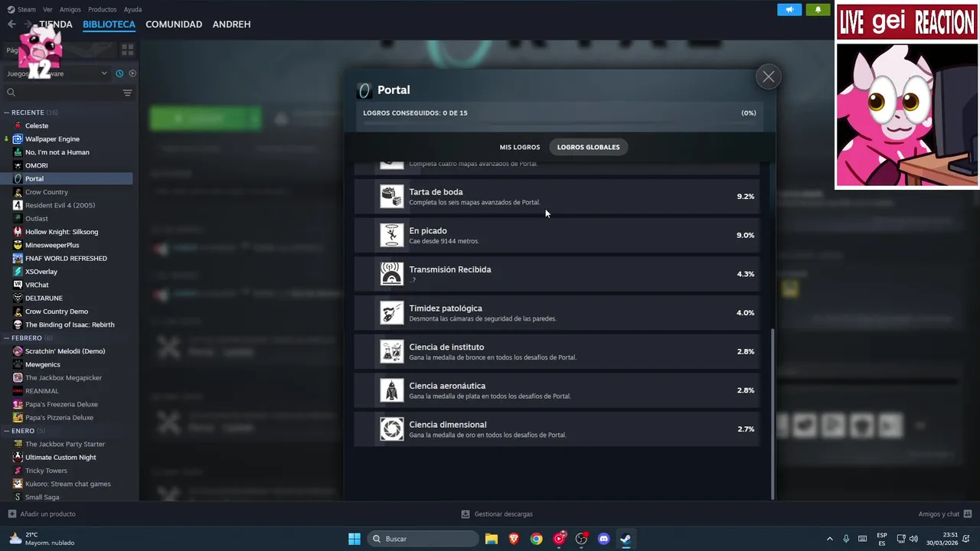This screenshot has height=551, width=980.
Task: Open the Productos menu
Action: 102,9
